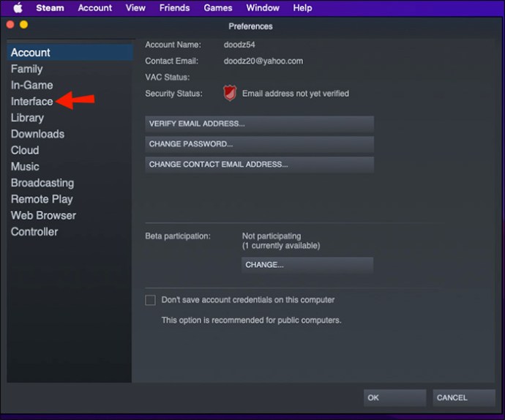This screenshot has width=505, height=420.
Task: Click the 'Security Status:' label
Action: [x=173, y=94]
